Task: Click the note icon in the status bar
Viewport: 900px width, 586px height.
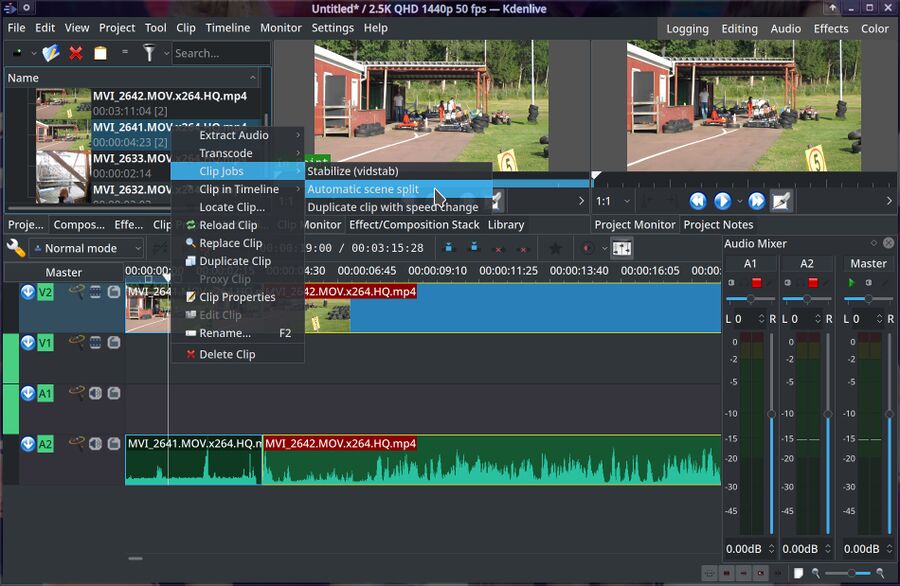Action: [x=798, y=573]
